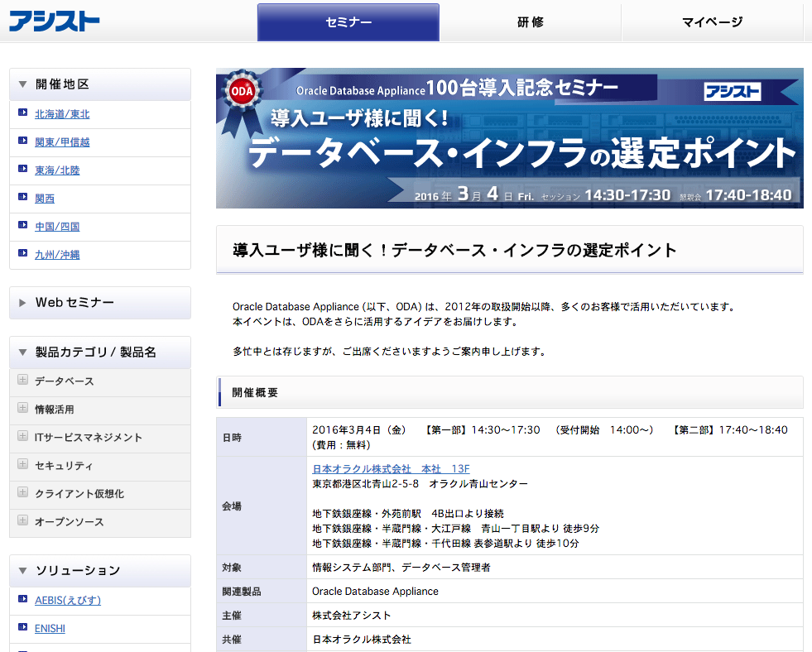Expand the セキュリティ category plus icon
812x652 pixels.
(22, 463)
